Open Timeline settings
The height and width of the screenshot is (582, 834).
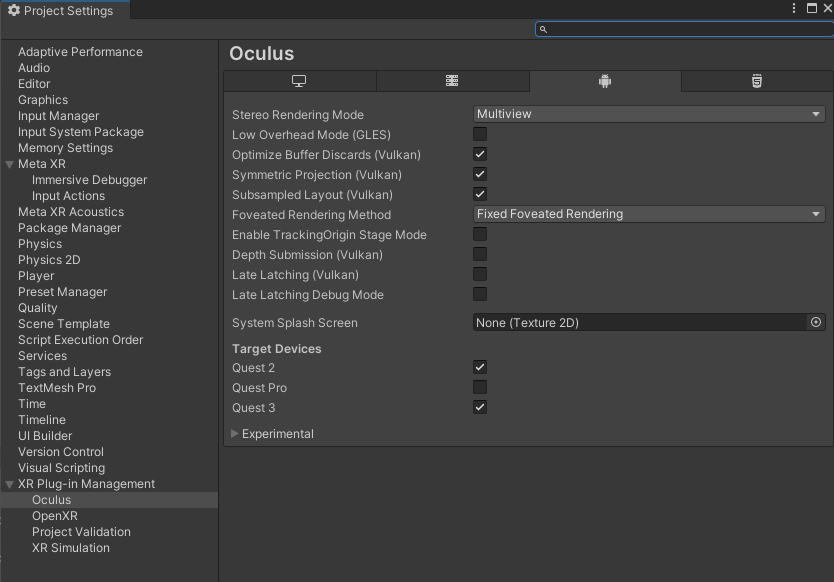42,420
